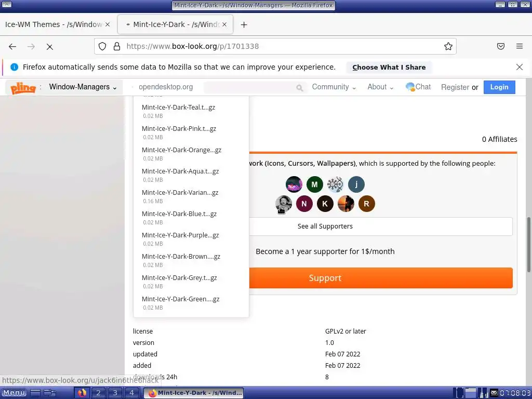
Task: Download Mint-Ice-Y-Dark-Variants archive
Action: (180, 193)
